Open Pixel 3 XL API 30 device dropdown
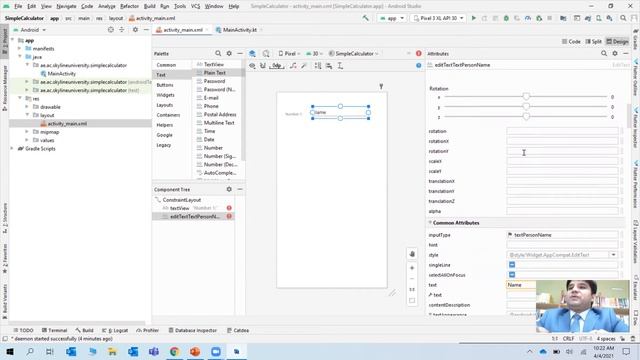 point(438,18)
